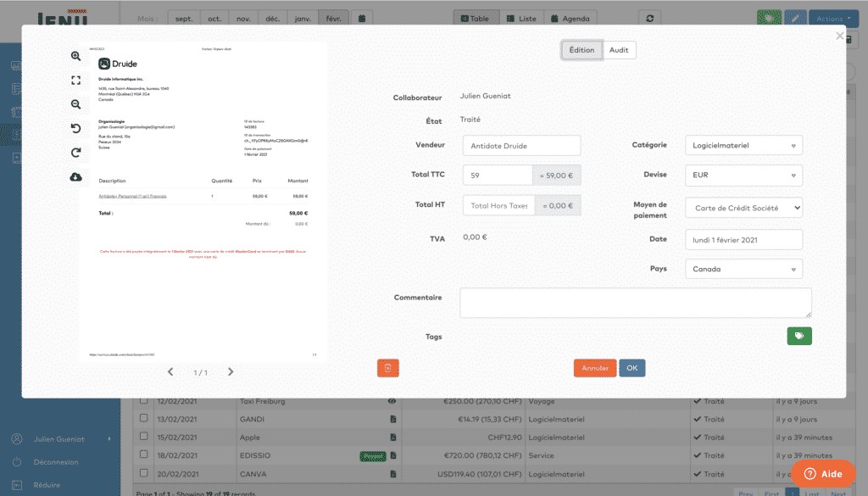Select the Édition tab
The width and height of the screenshot is (868, 496).
(581, 50)
